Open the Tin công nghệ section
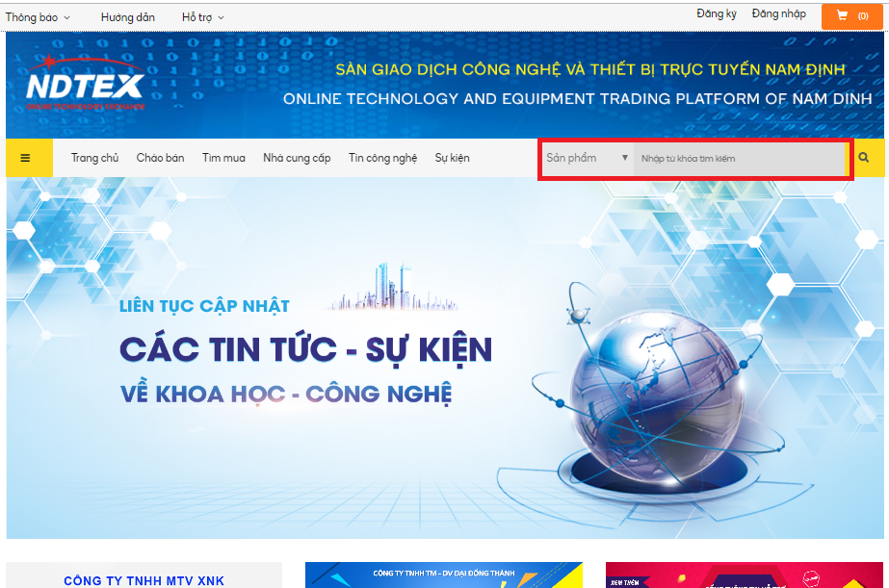This screenshot has height=588, width=889. click(382, 158)
